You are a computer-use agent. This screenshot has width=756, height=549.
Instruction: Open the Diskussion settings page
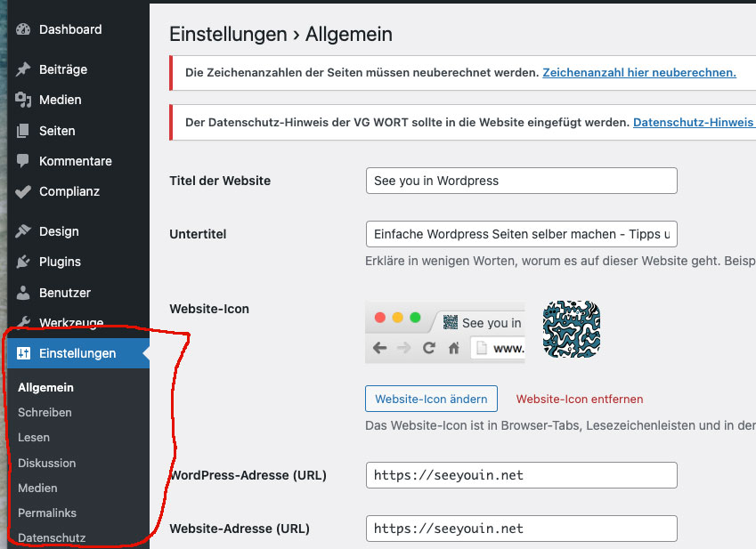click(46, 463)
